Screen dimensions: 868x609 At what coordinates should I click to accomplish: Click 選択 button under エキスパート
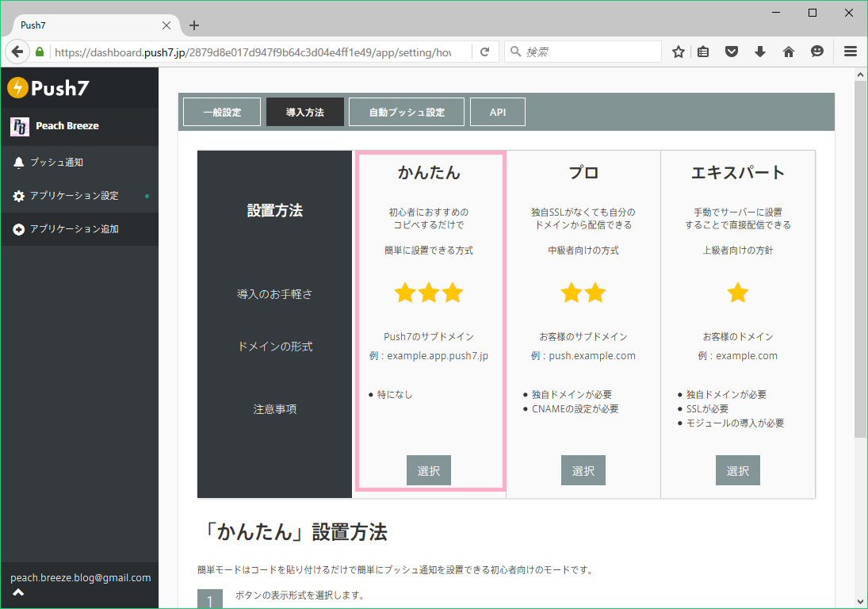click(x=738, y=470)
